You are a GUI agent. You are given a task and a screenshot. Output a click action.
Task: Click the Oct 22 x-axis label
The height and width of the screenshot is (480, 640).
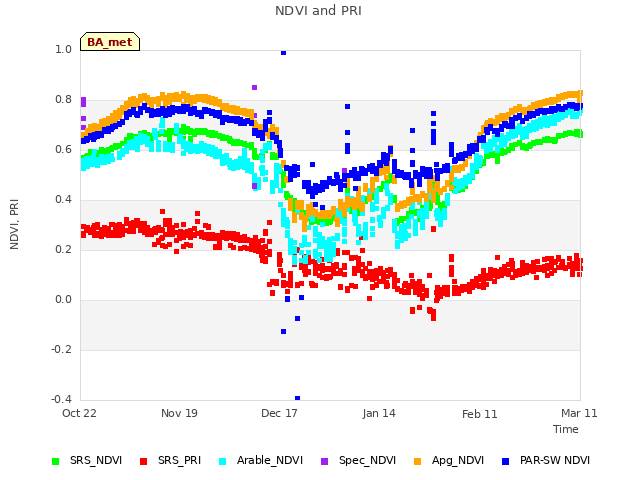[79, 413]
